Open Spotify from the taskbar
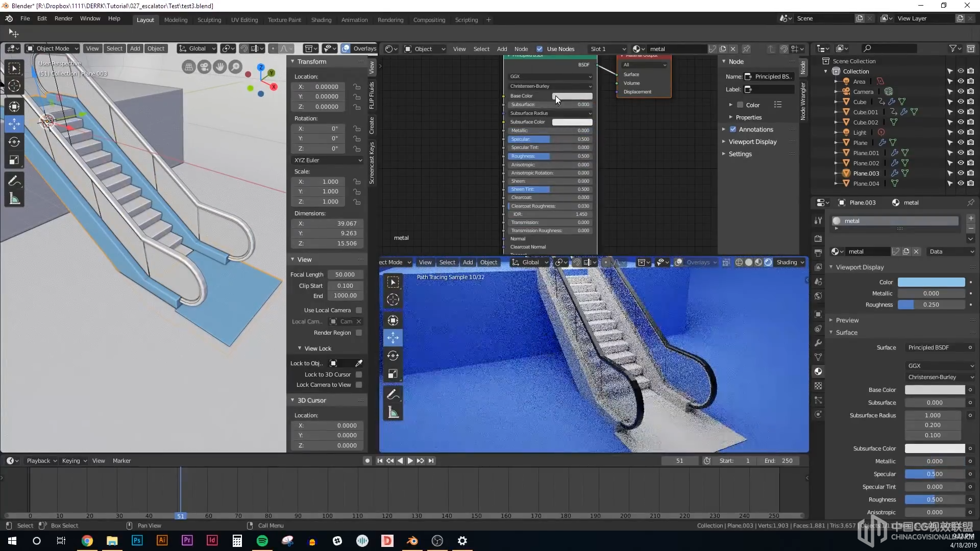This screenshot has height=551, width=980. click(x=262, y=541)
